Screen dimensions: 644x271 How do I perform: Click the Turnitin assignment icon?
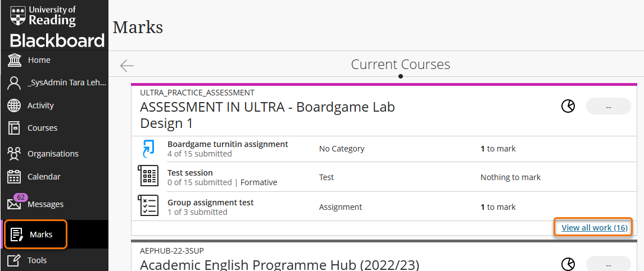[x=148, y=149]
